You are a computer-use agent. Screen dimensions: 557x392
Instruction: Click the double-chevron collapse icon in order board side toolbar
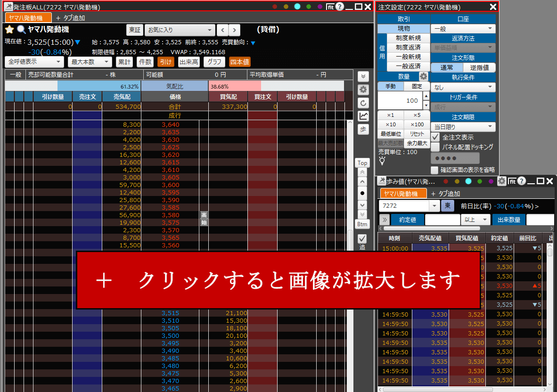[x=363, y=76]
